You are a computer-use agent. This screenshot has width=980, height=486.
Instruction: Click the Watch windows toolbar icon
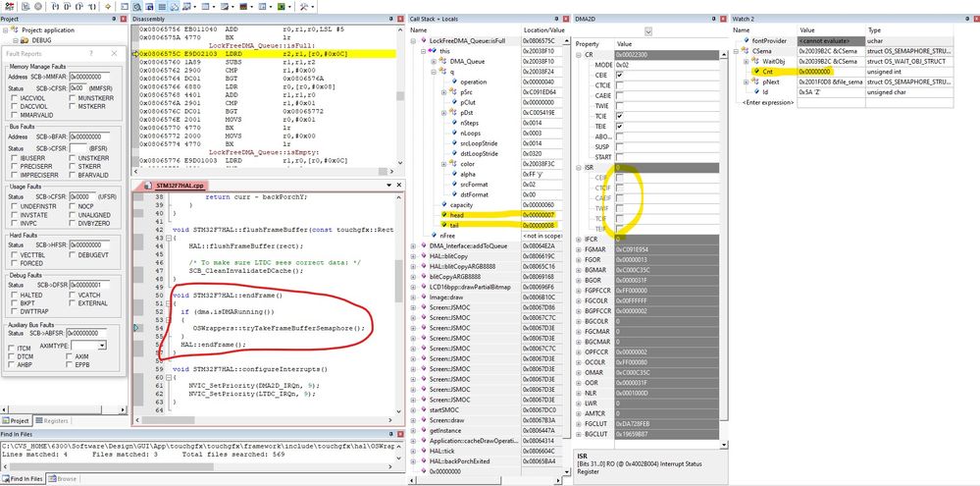click(x=186, y=6)
